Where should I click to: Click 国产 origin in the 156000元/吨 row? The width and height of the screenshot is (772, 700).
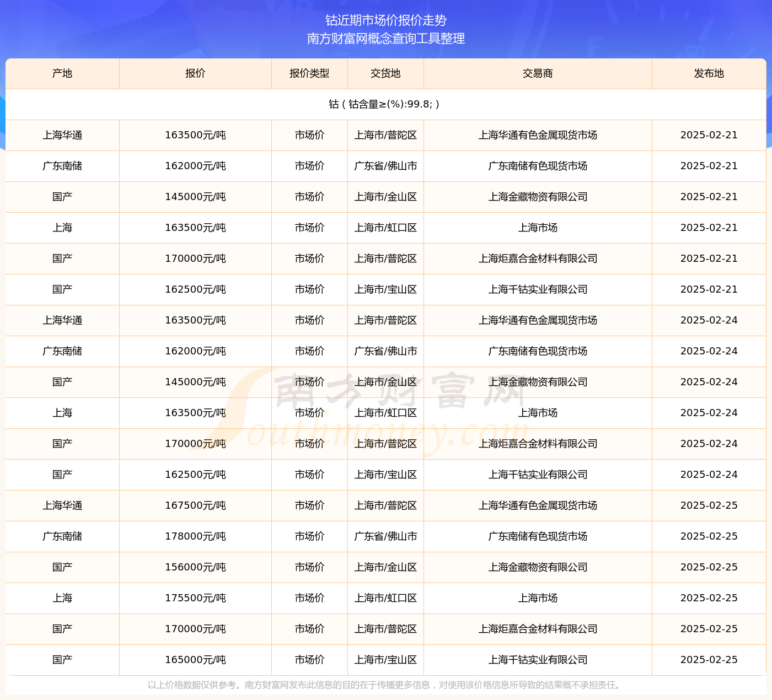pos(62,567)
